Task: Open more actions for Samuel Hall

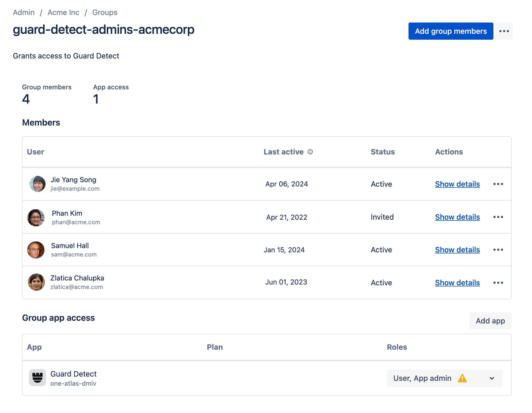Action: (x=498, y=250)
